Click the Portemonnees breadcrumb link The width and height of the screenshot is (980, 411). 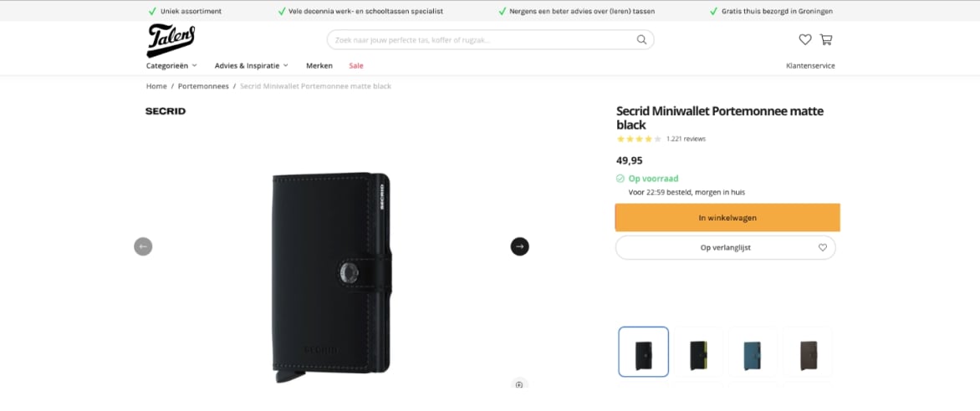[x=203, y=86]
